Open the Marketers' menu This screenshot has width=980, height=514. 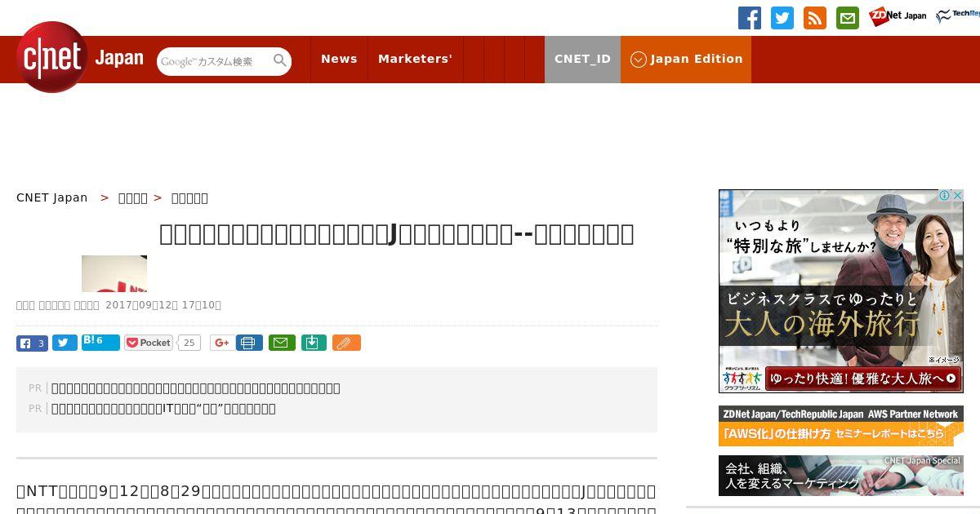tap(415, 59)
